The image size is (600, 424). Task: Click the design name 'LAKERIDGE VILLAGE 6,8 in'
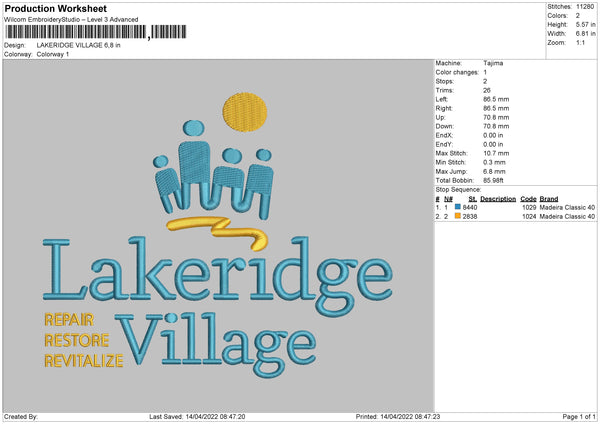pos(78,45)
